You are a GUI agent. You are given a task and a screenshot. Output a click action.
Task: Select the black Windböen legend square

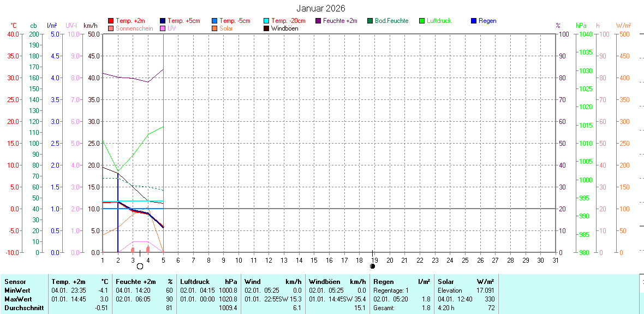pos(267,28)
